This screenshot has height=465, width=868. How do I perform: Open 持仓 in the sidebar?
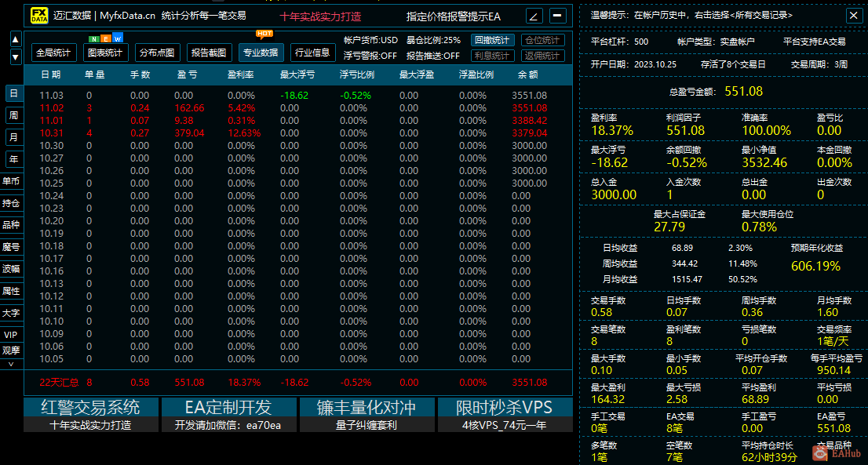11,203
